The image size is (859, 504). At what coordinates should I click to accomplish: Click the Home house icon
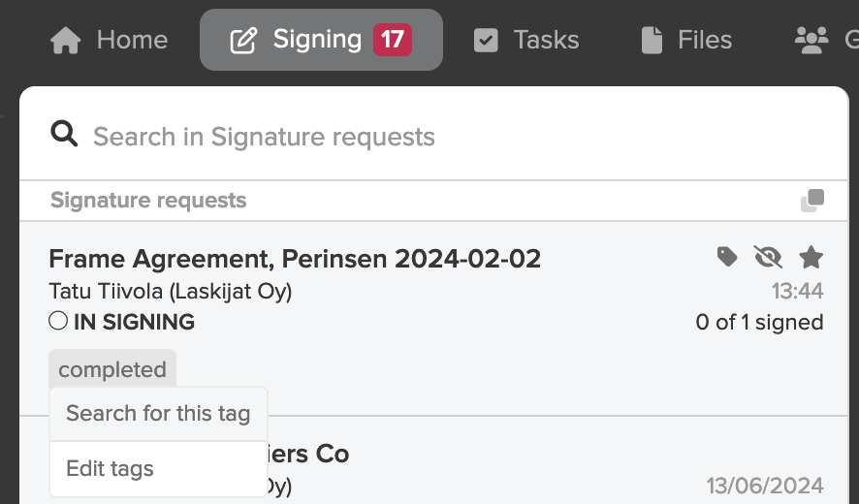(x=66, y=41)
